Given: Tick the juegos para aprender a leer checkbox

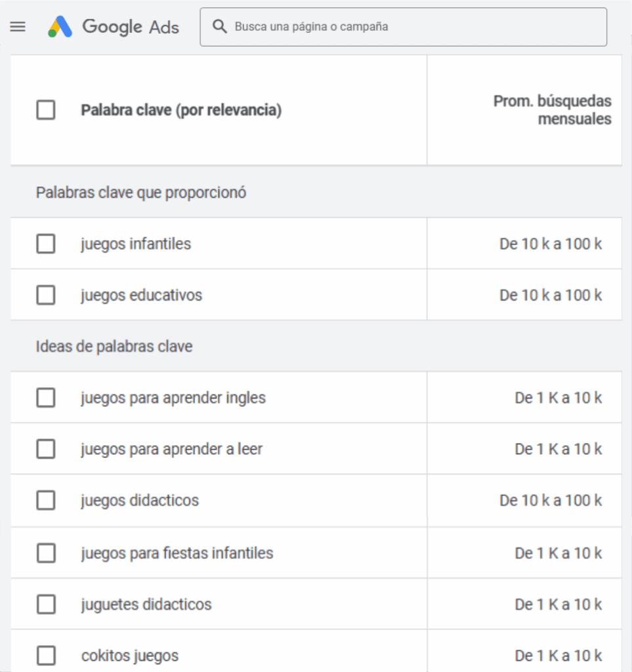Looking at the screenshot, I should pos(46,449).
